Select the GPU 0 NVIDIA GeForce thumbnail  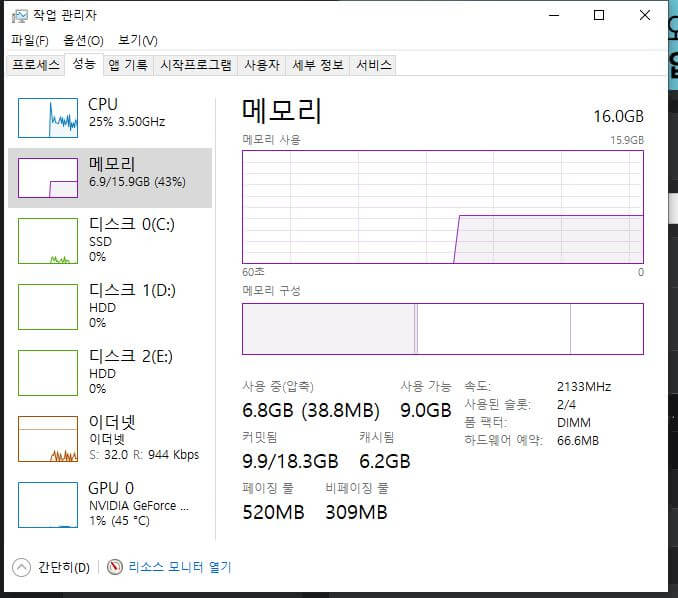click(x=48, y=505)
